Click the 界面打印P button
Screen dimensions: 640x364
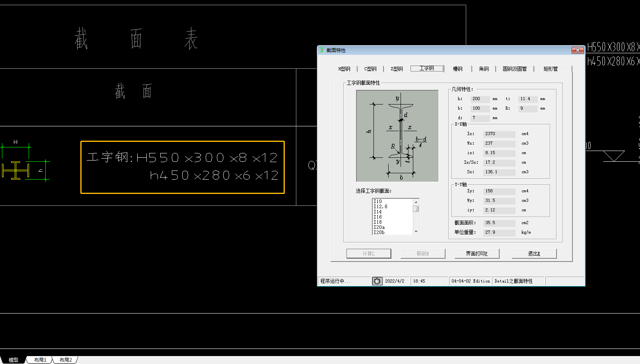point(477,254)
